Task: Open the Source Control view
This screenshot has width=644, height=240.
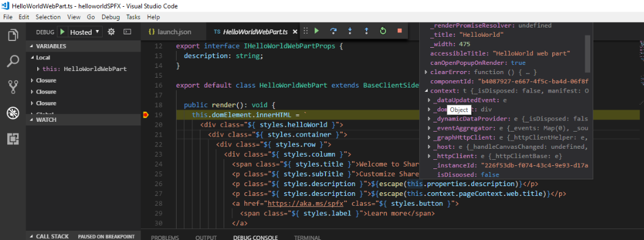Action: [x=13, y=88]
